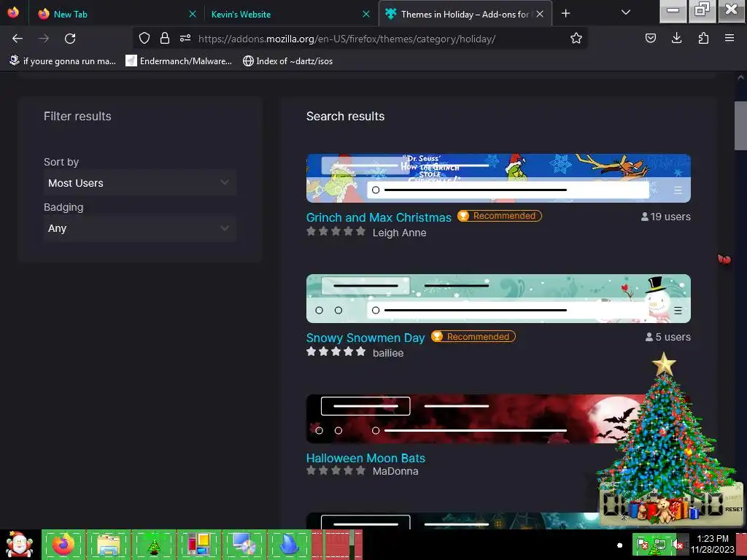
Task: Close the New Tab tab
Action: pyautogui.click(x=193, y=15)
